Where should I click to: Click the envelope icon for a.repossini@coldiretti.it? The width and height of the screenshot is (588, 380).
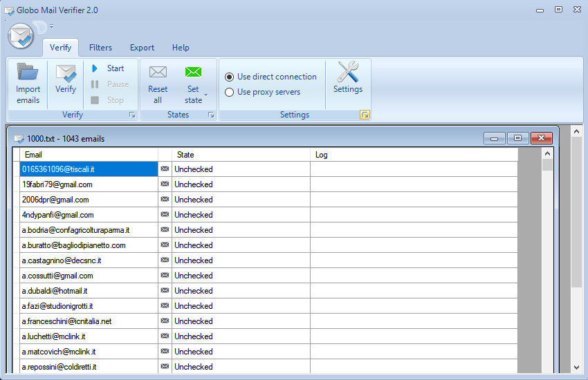click(x=165, y=366)
